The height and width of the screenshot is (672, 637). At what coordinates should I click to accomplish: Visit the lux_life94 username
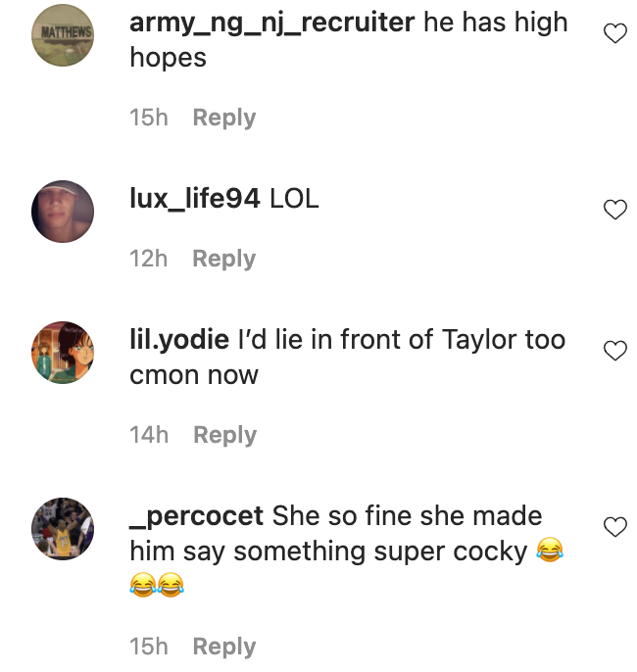[x=195, y=199]
